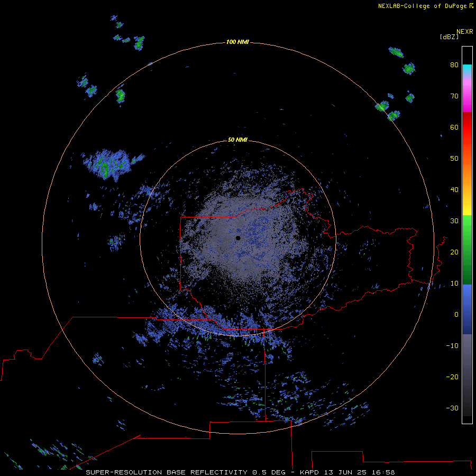Viewport: 476px width, 476px height.
Task: Click the 13 JUN 25 date in the caption
Action: click(x=345, y=472)
